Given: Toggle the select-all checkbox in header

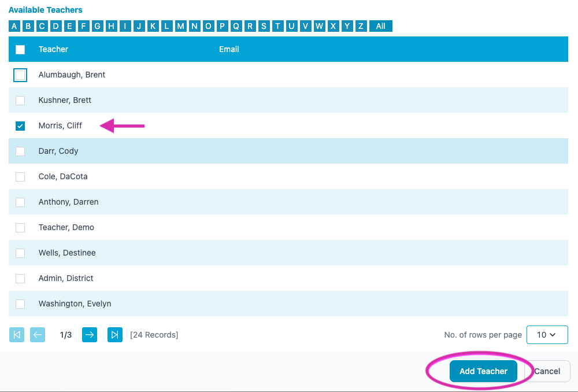Looking at the screenshot, I should (20, 49).
